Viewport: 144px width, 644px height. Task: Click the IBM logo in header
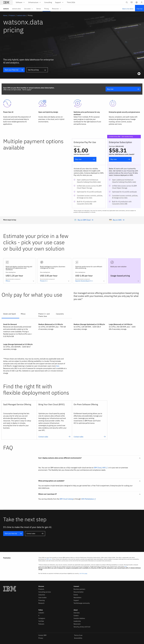(6, 2)
